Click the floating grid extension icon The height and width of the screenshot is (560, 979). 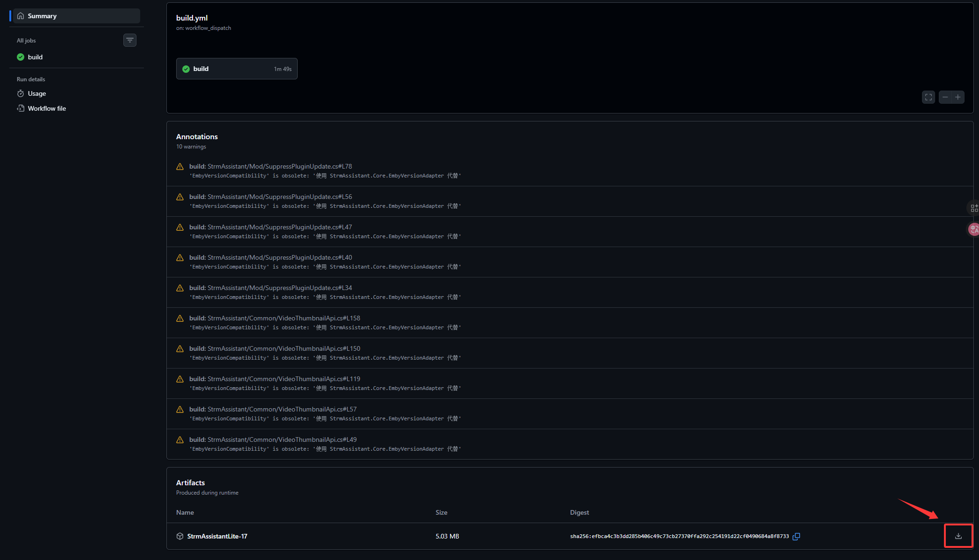point(973,208)
